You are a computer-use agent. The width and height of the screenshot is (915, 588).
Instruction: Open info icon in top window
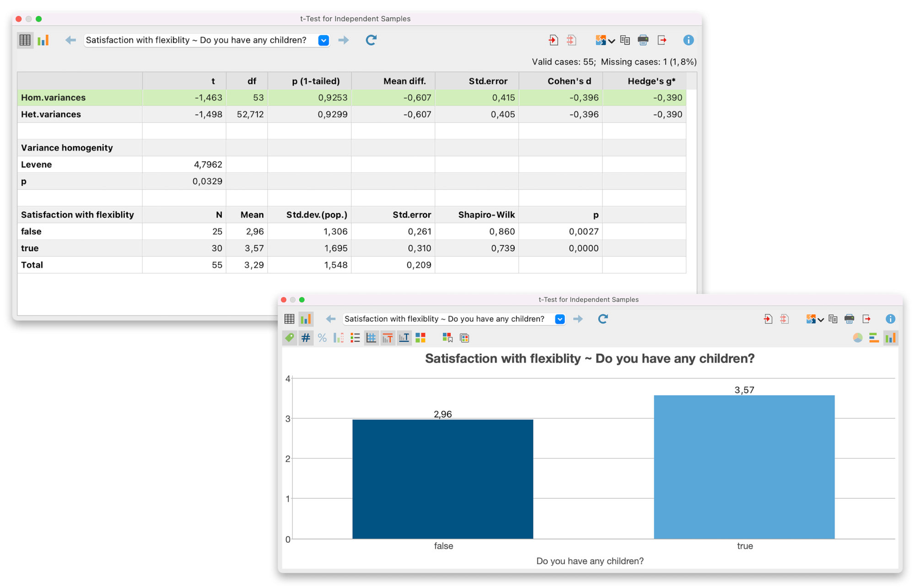[x=688, y=40]
